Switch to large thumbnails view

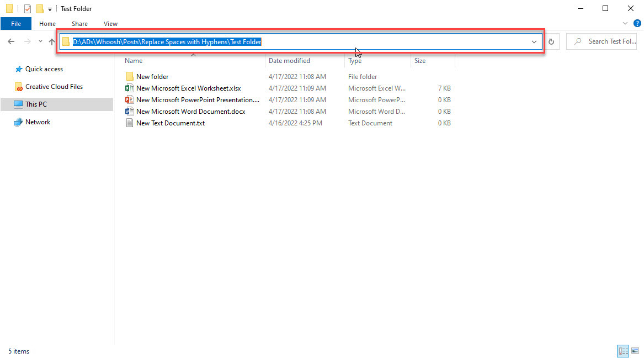click(635, 351)
